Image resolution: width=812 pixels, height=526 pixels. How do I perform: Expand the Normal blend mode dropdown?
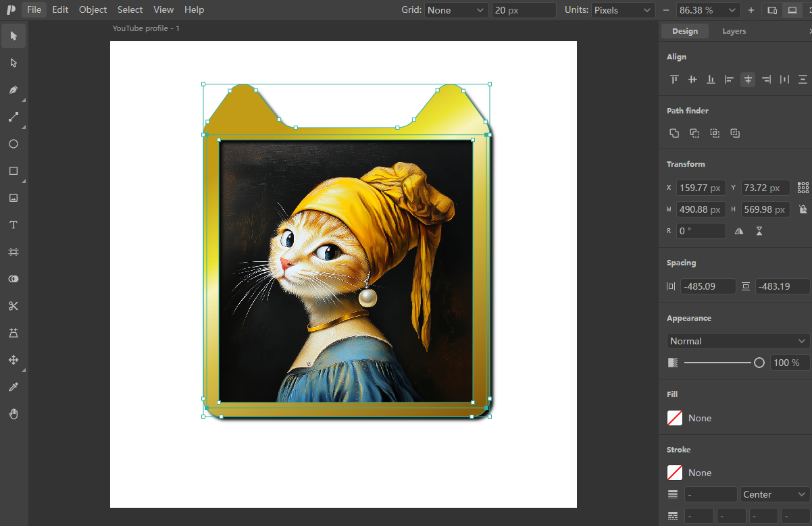click(738, 341)
